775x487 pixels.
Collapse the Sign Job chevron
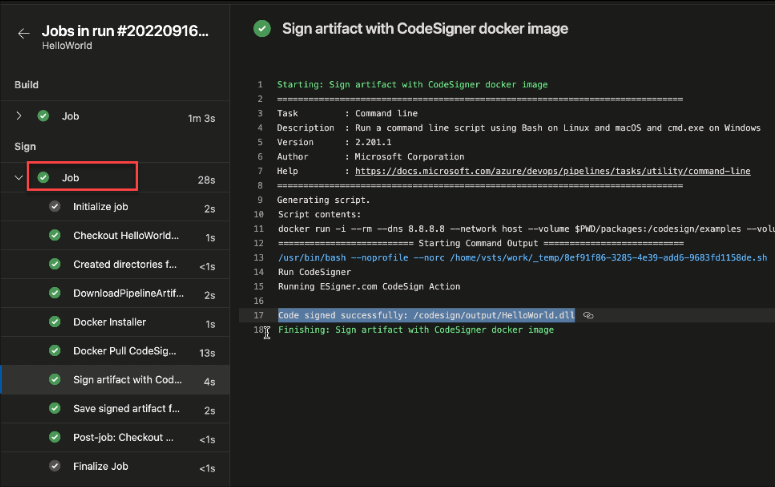[18, 178]
